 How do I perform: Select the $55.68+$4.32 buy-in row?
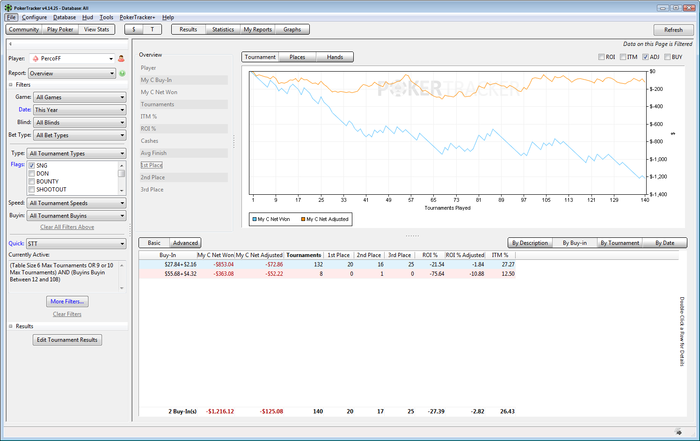pos(327,274)
